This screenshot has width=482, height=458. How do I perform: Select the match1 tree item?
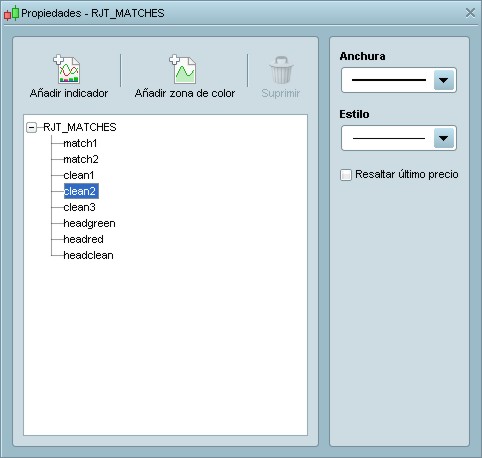tap(80, 143)
